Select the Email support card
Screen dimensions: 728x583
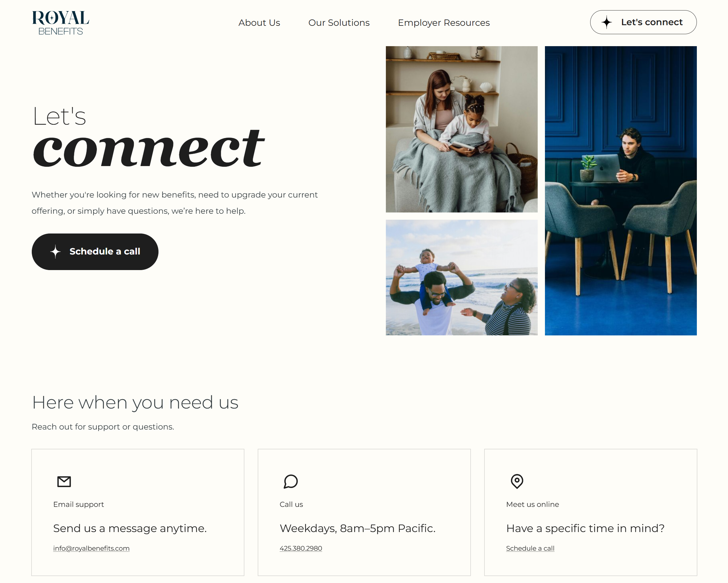(x=138, y=512)
